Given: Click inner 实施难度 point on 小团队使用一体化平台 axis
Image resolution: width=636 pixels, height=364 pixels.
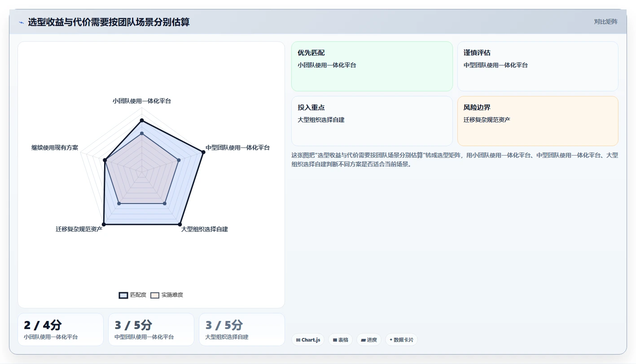Looking at the screenshot, I should point(142,133).
